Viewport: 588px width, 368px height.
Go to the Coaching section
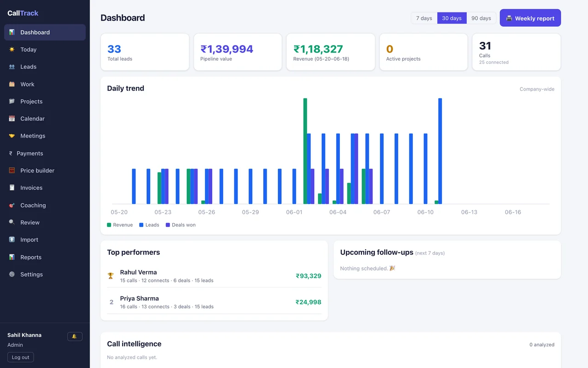click(x=45, y=205)
